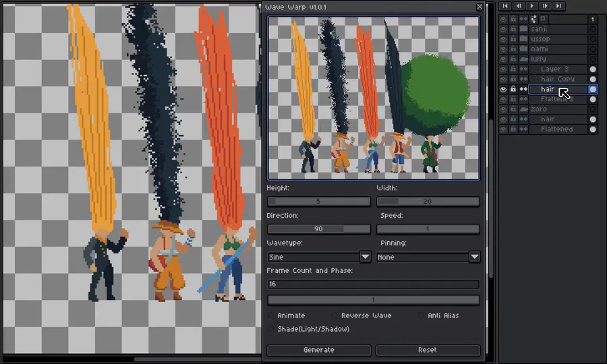
Task: Click the Phase slider below frame count
Action: pyautogui.click(x=374, y=300)
